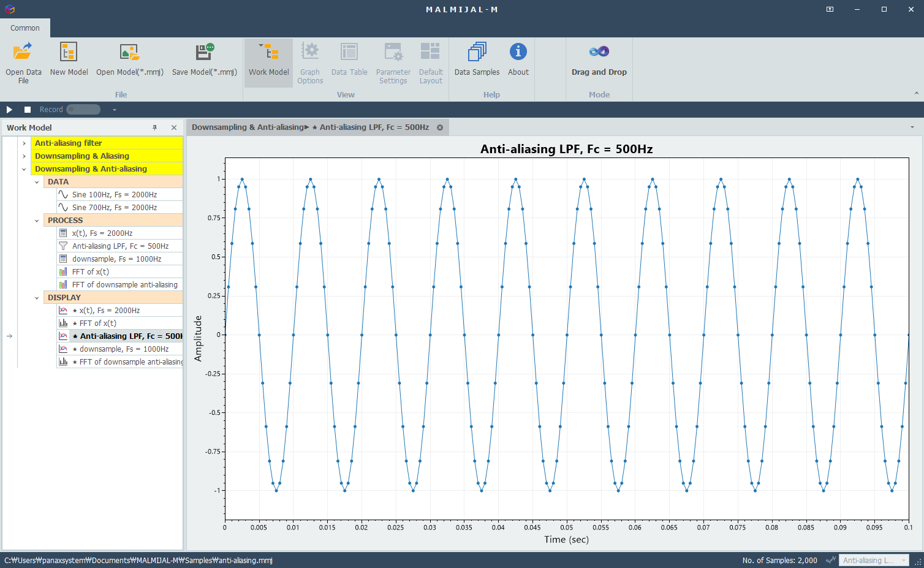Click the Time (sec) axis label
Image resolution: width=924 pixels, height=568 pixels.
click(x=566, y=539)
